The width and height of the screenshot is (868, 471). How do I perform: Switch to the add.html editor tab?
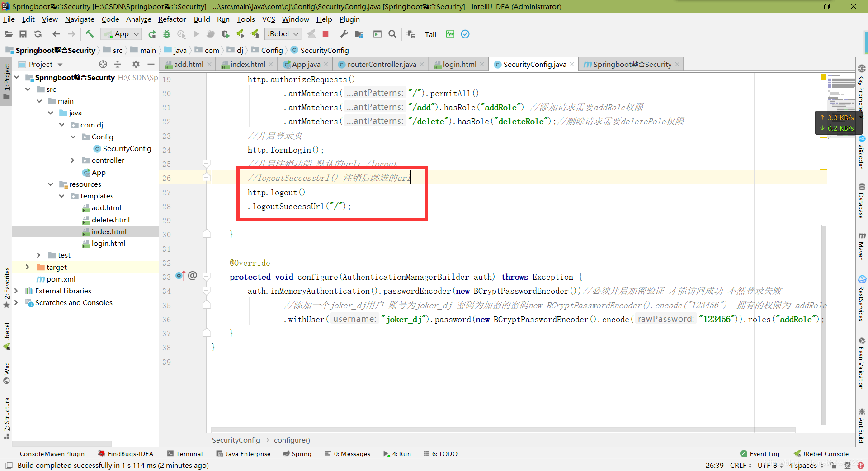click(189, 64)
